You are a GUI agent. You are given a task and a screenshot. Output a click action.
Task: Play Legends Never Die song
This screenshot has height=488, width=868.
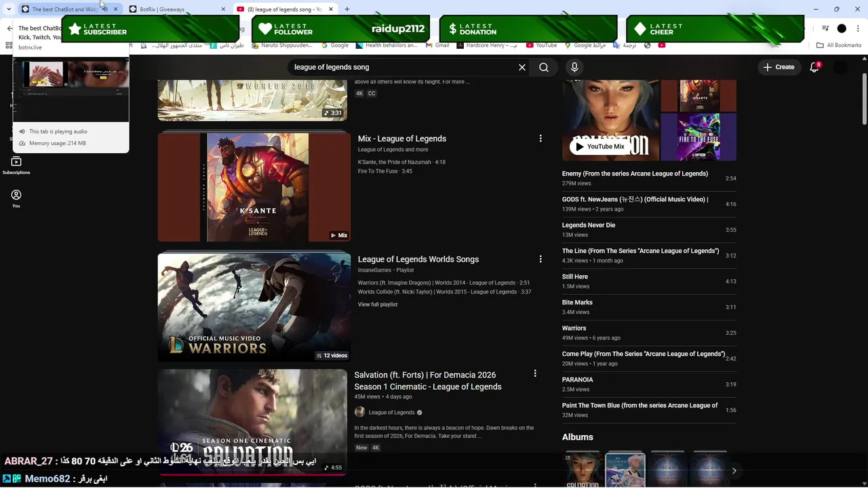point(649,230)
